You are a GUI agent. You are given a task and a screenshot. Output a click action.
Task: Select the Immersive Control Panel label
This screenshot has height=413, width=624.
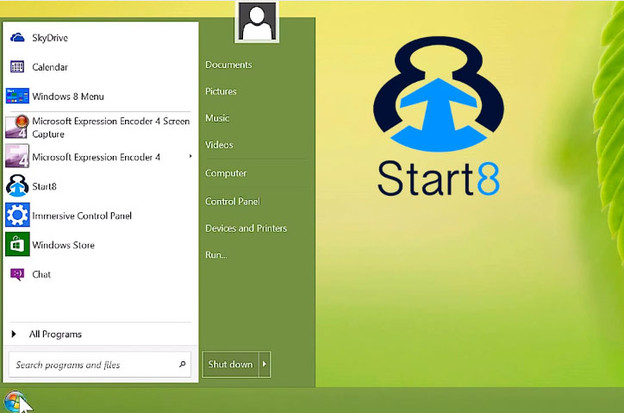click(82, 216)
